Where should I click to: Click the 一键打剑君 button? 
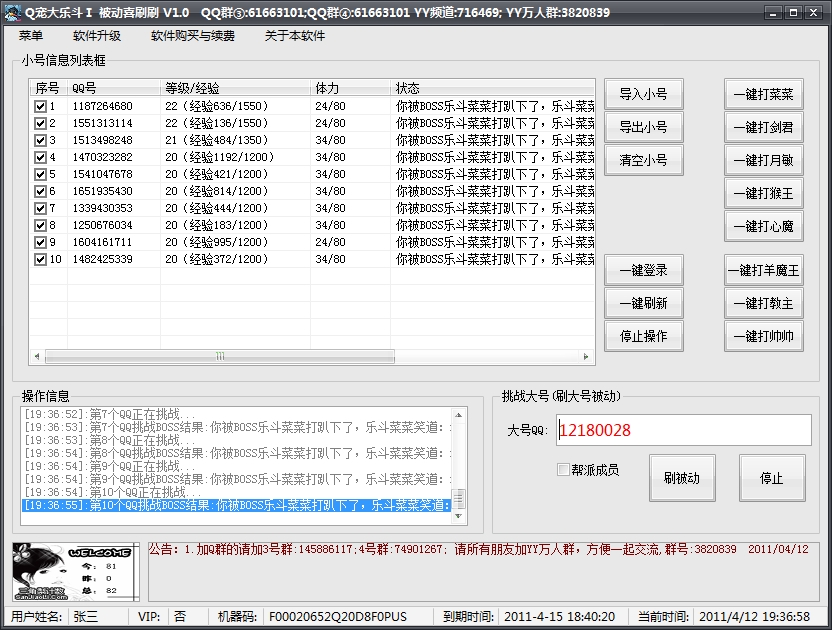[x=764, y=127]
